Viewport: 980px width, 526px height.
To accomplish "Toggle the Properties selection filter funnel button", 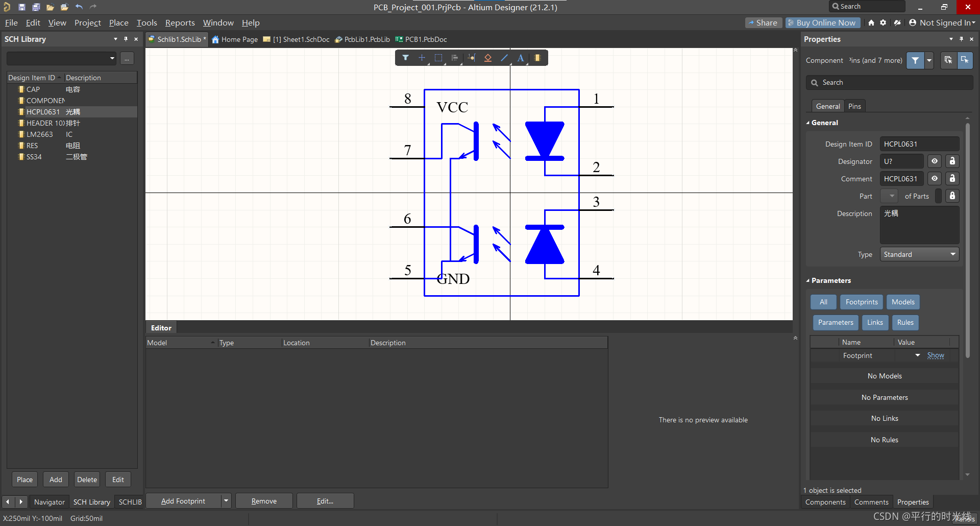I will tap(915, 60).
